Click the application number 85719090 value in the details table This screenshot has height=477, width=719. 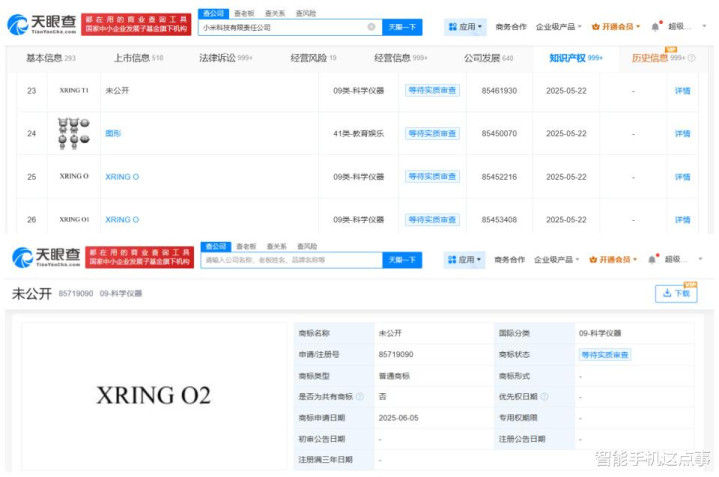(396, 355)
